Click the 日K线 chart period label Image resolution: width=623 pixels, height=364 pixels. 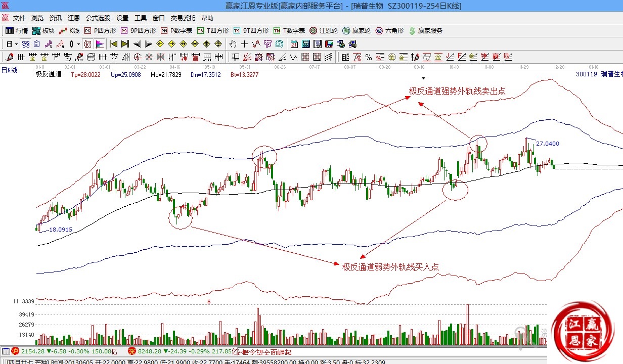click(9, 70)
